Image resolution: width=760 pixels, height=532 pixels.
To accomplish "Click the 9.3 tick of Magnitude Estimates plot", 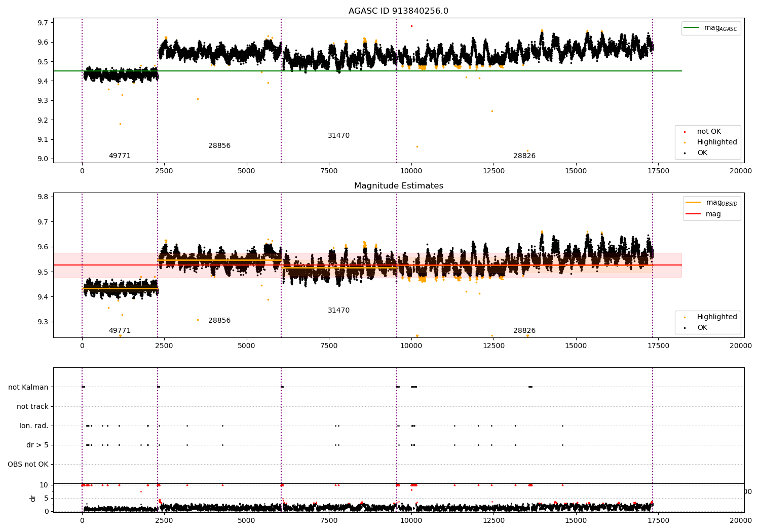I will (43, 322).
